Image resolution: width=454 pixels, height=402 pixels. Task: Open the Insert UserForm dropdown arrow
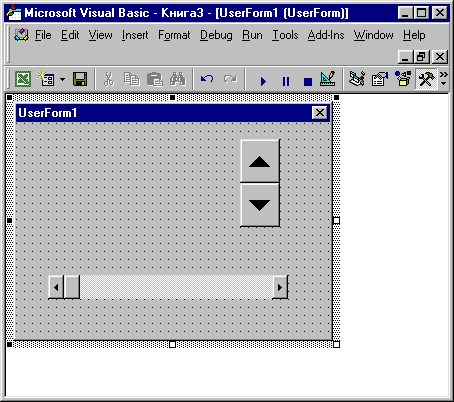tap(62, 79)
